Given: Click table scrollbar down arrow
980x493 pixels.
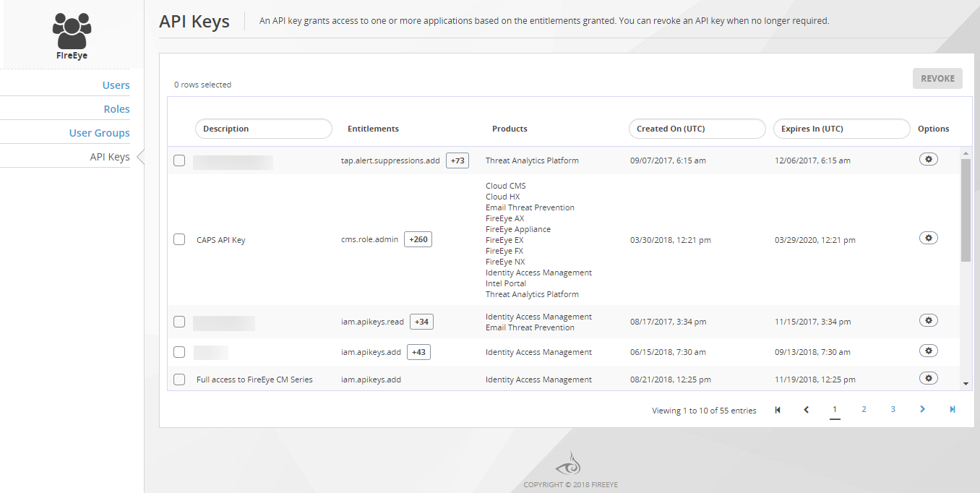Looking at the screenshot, I should click(966, 384).
